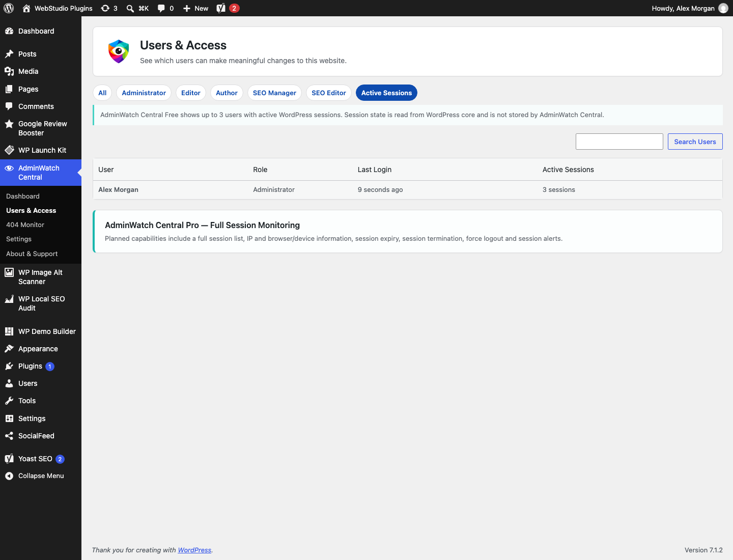The height and width of the screenshot is (560, 733).
Task: Open the AdminWatch Settings submenu item
Action: click(x=19, y=239)
